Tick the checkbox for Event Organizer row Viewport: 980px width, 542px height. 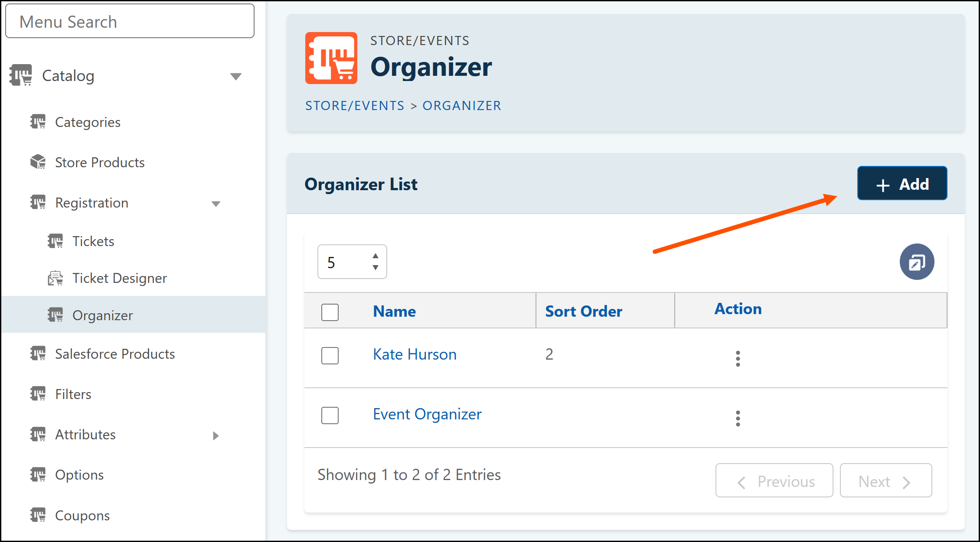click(330, 415)
